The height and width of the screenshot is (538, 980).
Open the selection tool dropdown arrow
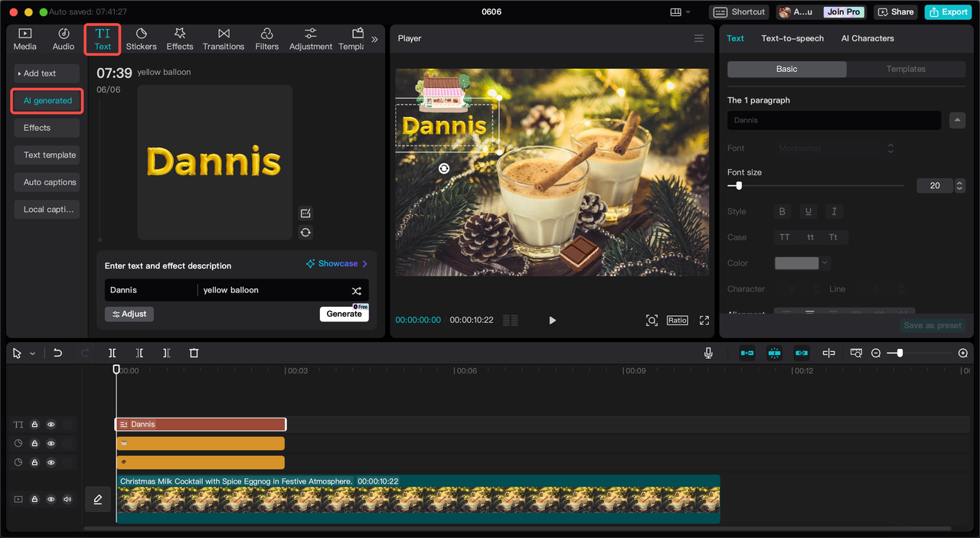coord(32,354)
